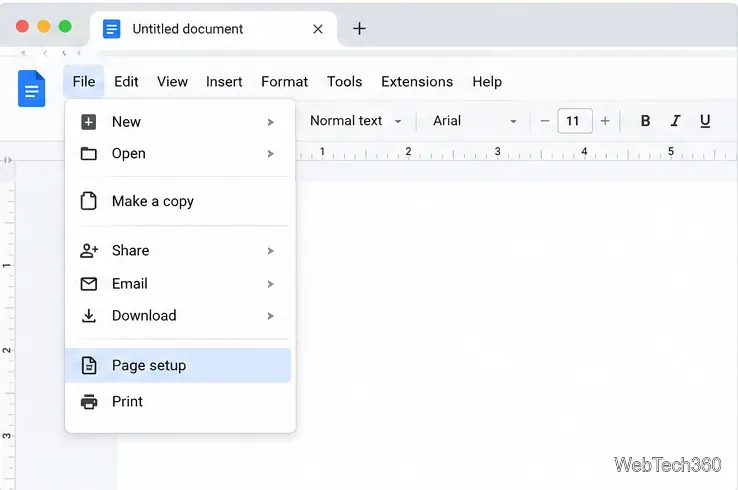This screenshot has height=490, width=738.
Task: Click the Google Docs home logo
Action: point(32,88)
